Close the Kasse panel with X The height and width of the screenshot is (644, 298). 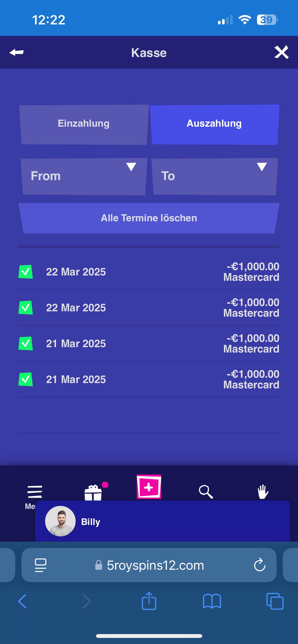(x=281, y=52)
